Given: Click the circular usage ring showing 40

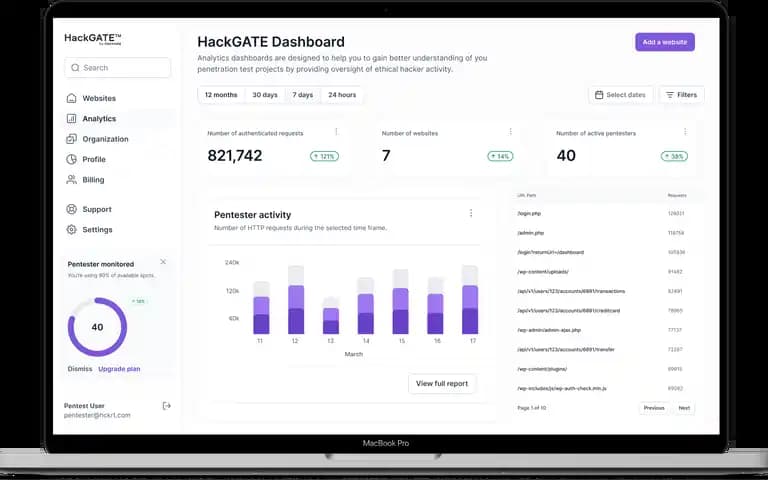Looking at the screenshot, I should (97, 327).
